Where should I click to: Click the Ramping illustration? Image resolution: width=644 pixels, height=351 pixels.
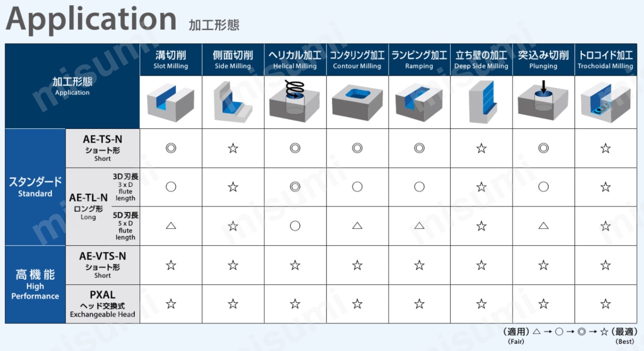419,102
